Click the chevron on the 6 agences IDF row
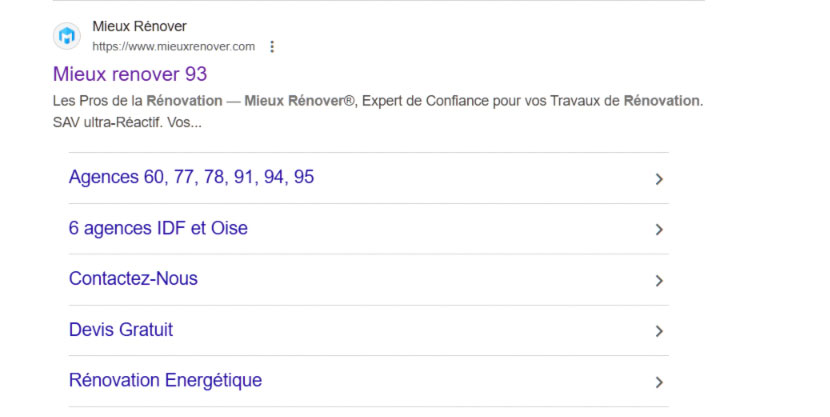Viewport: 830px width, 417px height. tap(659, 230)
